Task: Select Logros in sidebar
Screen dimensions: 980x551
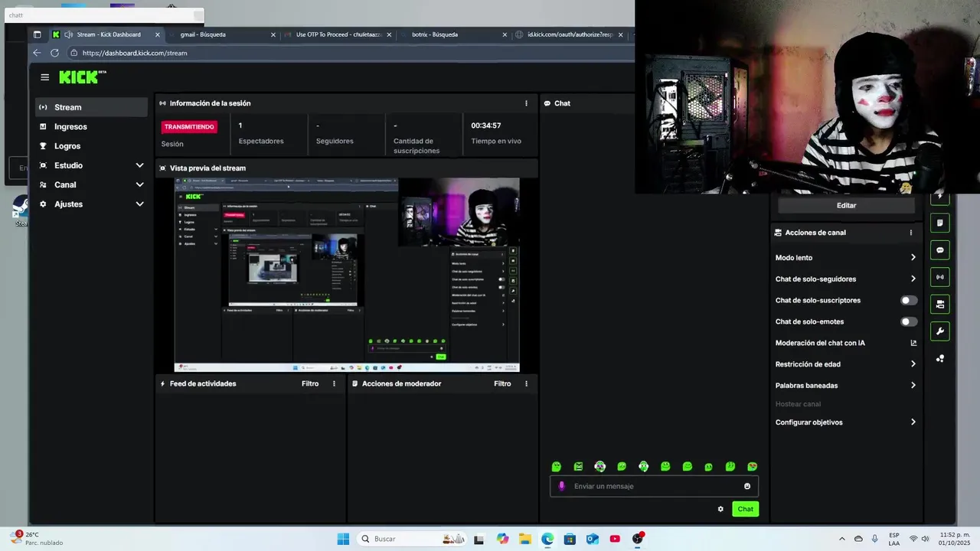Action: click(x=92, y=146)
